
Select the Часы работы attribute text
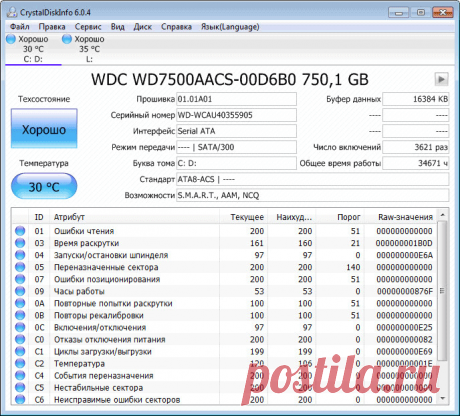point(79,291)
